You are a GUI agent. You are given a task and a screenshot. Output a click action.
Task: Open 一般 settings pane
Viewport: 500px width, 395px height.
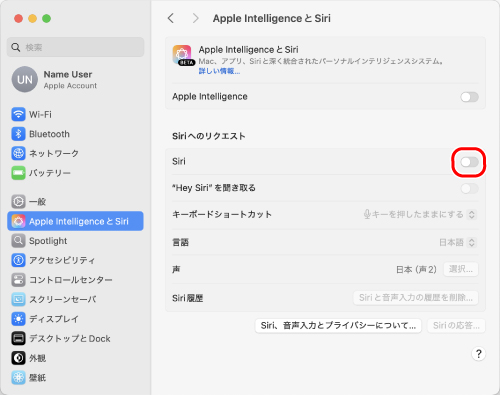(x=75, y=202)
